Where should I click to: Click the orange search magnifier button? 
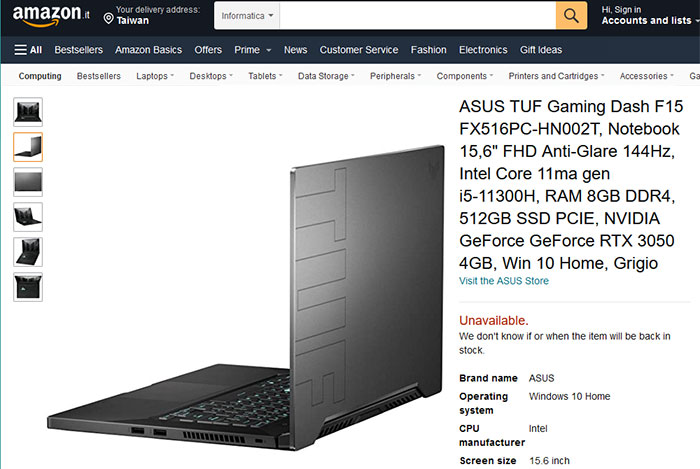point(571,16)
